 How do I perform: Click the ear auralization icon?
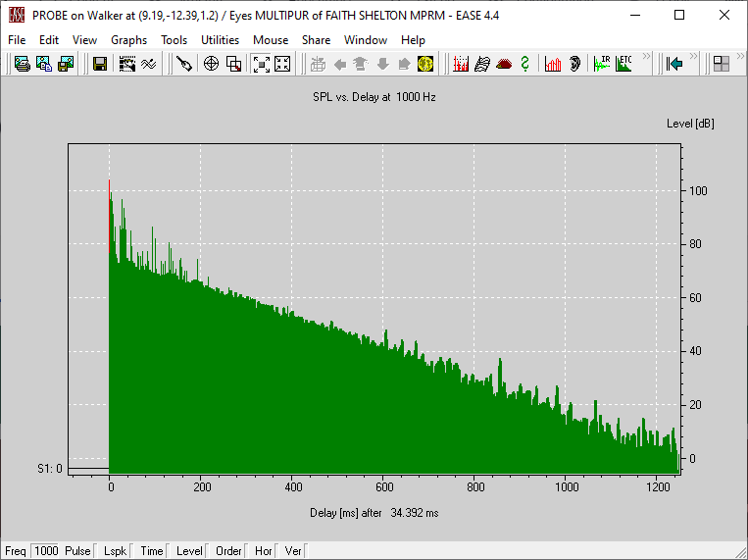point(574,64)
